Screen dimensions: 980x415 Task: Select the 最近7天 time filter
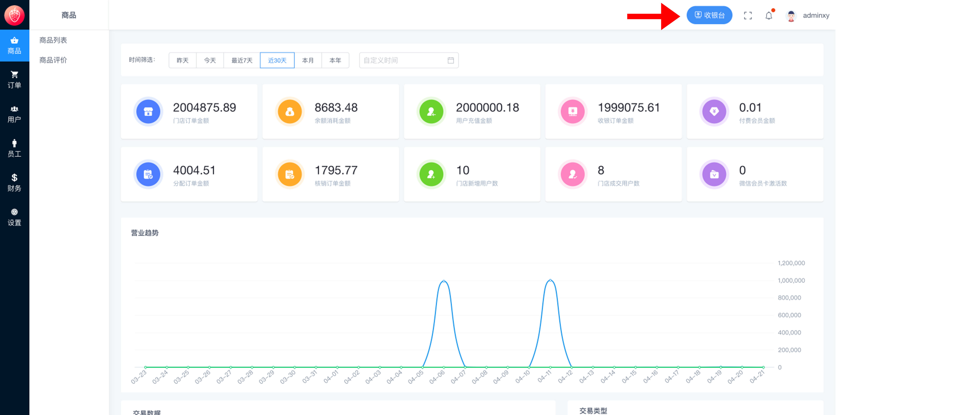pyautogui.click(x=242, y=60)
